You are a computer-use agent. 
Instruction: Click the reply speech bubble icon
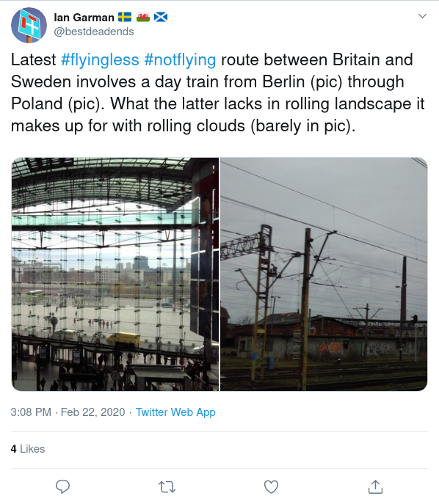(62, 486)
